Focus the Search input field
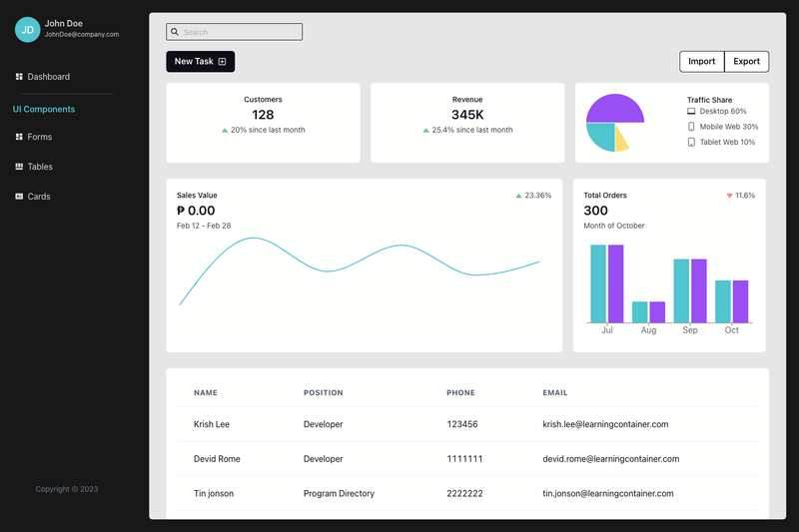Screen dimensions: 799x532 click(x=234, y=32)
